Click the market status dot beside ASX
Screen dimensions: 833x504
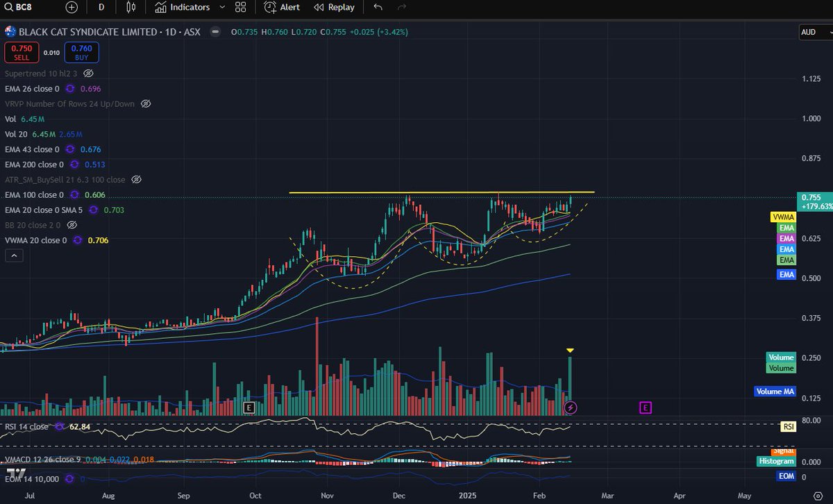[216, 32]
